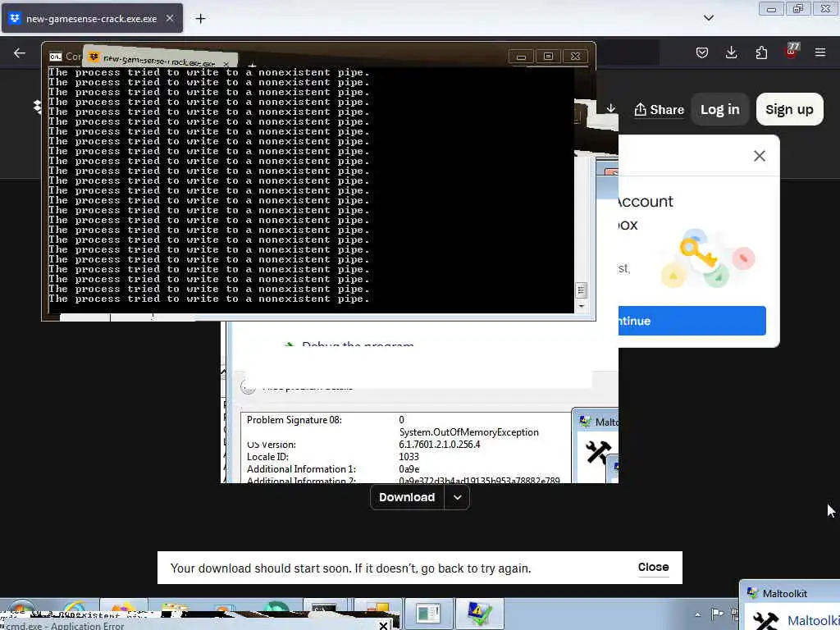The height and width of the screenshot is (630, 840).
Task: Click the Action Center flag tray icon
Action: [x=717, y=614]
